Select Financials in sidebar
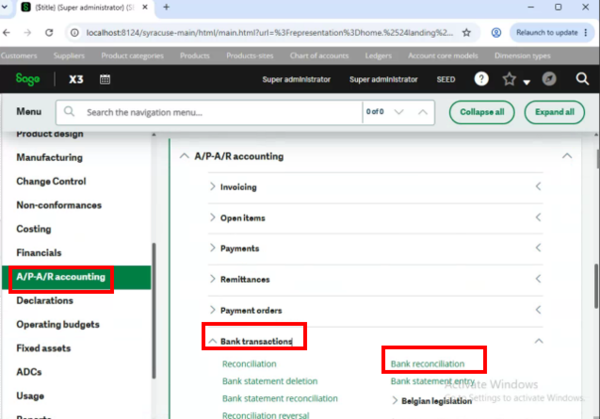The width and height of the screenshot is (600, 419). tap(39, 253)
